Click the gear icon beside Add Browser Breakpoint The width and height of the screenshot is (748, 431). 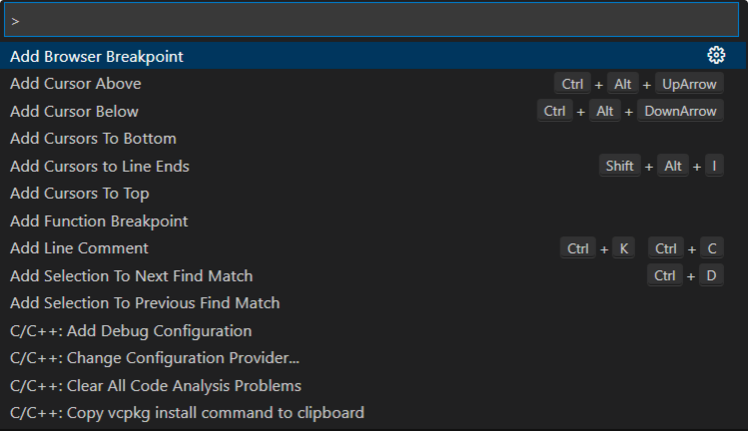click(715, 56)
